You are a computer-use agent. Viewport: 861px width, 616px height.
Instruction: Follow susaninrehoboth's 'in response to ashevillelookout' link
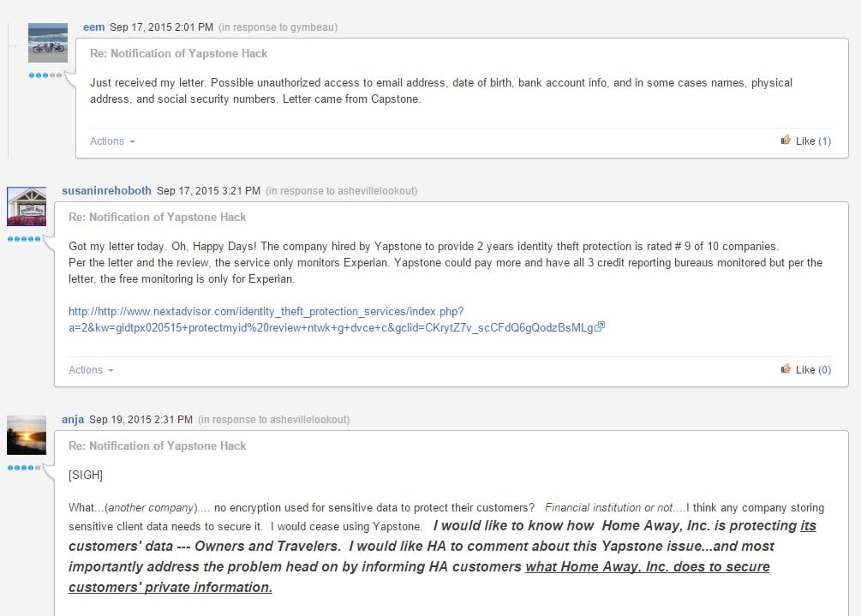[342, 190]
